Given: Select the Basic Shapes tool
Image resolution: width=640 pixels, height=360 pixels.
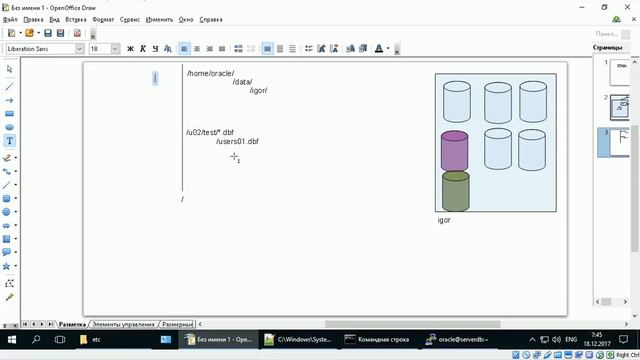Looking at the screenshot, I should tap(7, 198).
